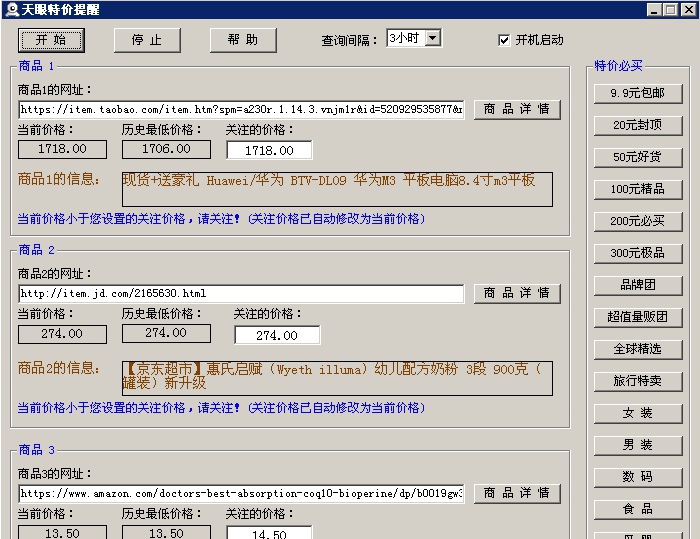
Task: Select product 1 历史最低价格 value 1706.00
Action: (x=167, y=149)
